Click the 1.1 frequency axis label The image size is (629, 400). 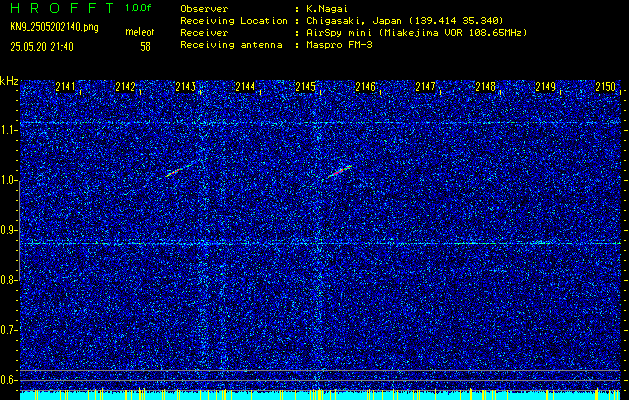pos(8,130)
